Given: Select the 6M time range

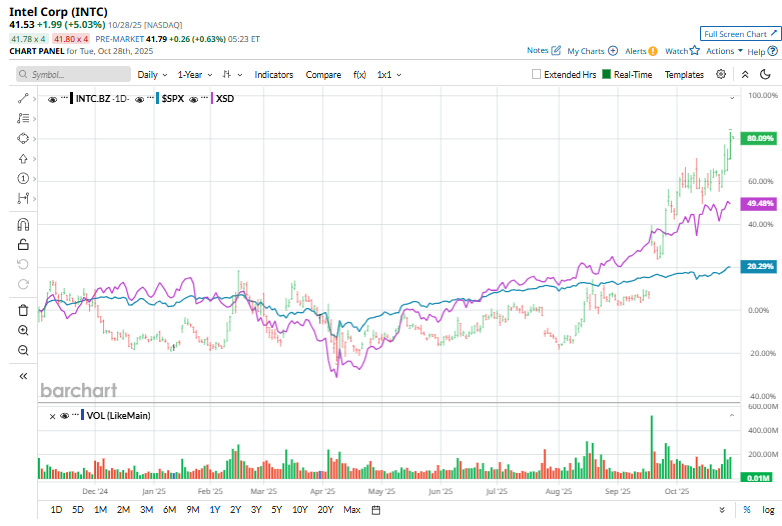Looking at the screenshot, I should [x=169, y=509].
